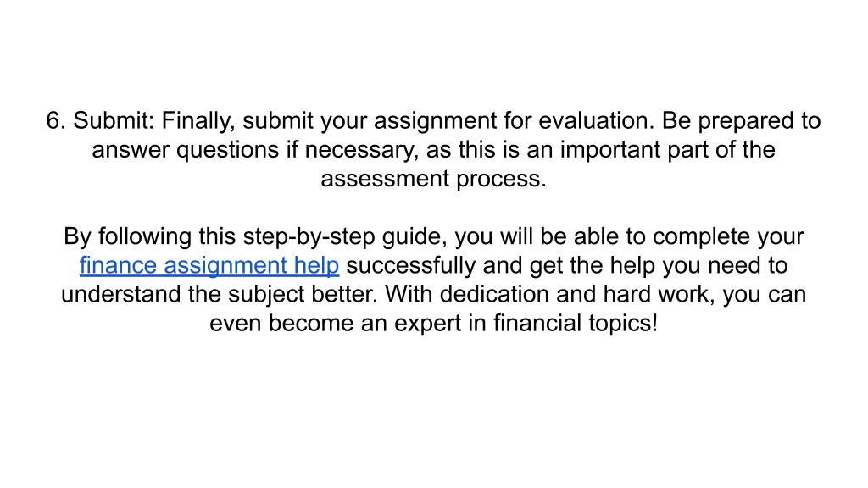This screenshot has height=488, width=868.
Task: Click the phrase 'understand the subject better.'
Action: coord(220,294)
